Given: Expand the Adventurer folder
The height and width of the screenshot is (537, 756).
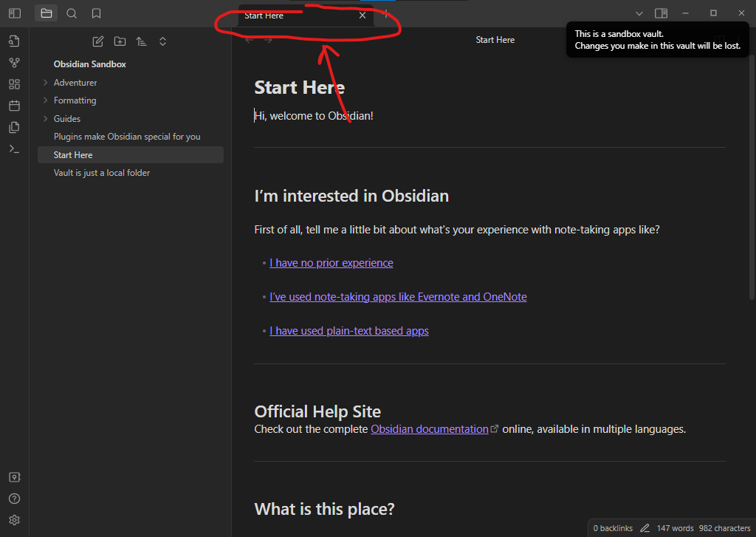Looking at the screenshot, I should pos(46,83).
